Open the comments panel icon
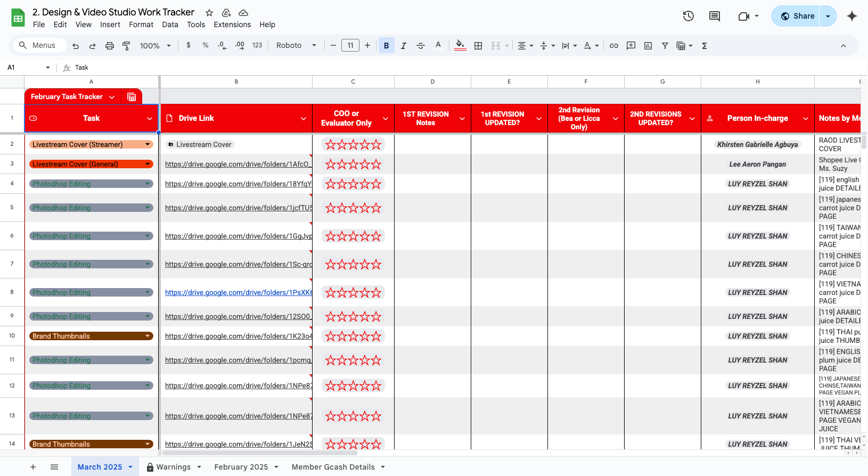Image resolution: width=868 pixels, height=476 pixels. (x=714, y=16)
